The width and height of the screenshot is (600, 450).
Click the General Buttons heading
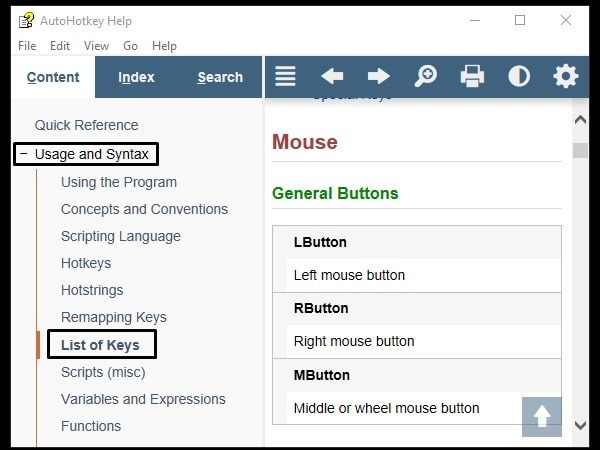coord(335,193)
